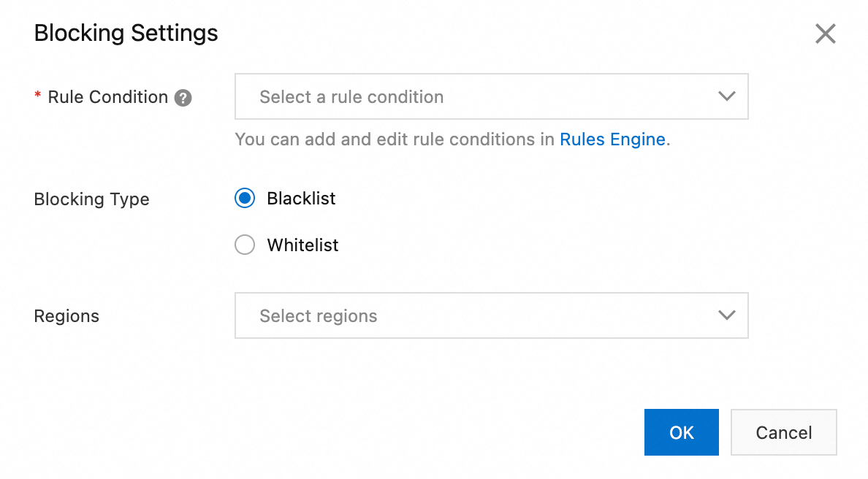
Task: Click the Whitelist option label text
Action: [302, 245]
